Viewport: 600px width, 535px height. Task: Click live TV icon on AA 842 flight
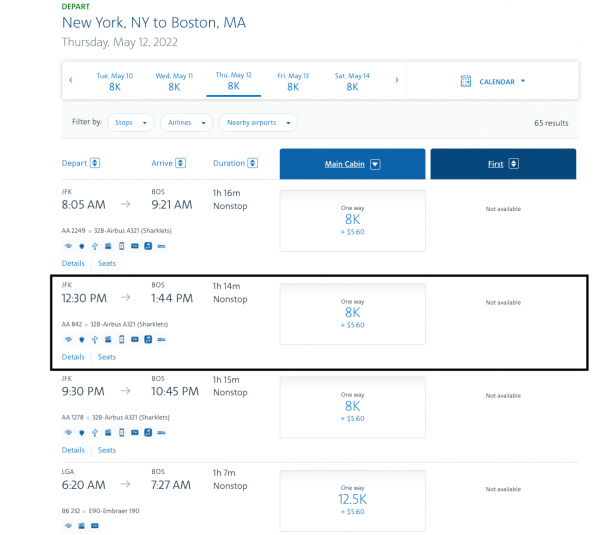134,339
